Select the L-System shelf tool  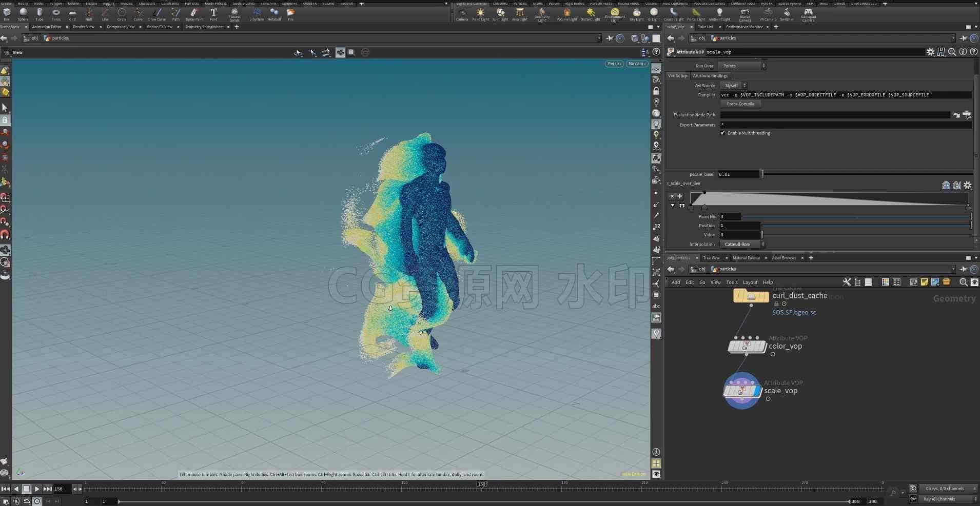pyautogui.click(x=256, y=13)
